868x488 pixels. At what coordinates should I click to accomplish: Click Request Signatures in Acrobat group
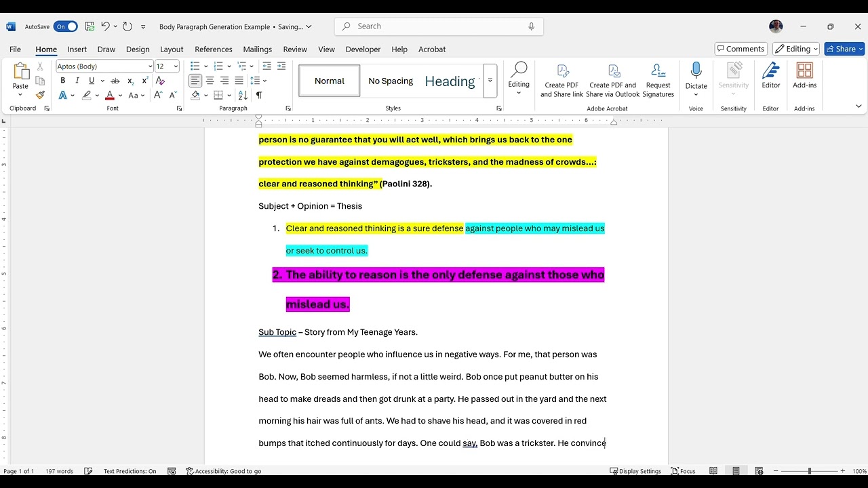(x=658, y=80)
